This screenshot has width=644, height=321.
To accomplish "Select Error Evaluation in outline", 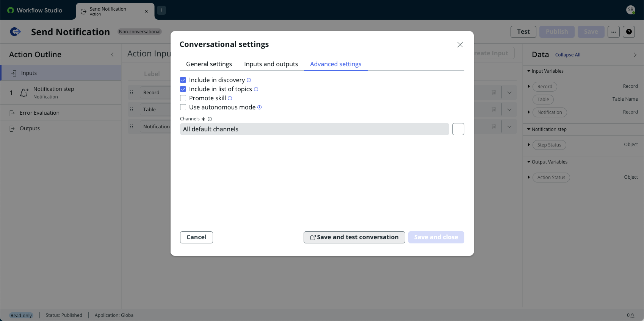I will [x=61, y=113].
